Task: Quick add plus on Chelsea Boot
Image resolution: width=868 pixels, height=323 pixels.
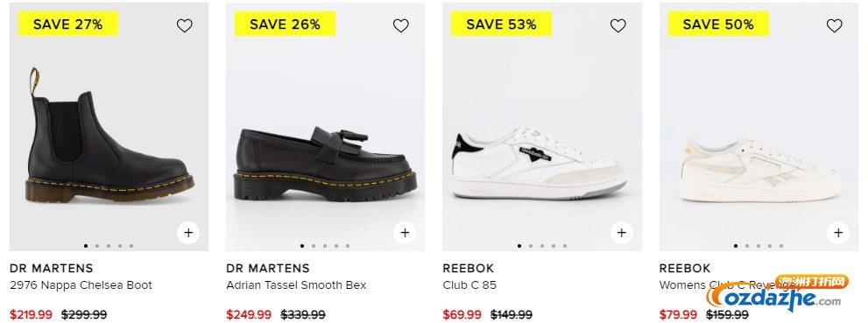Action: [x=188, y=233]
